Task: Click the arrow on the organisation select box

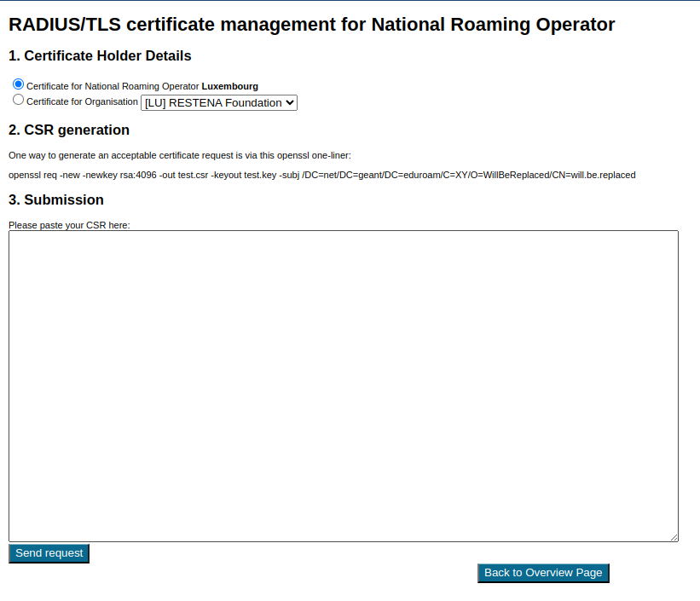Action: (290, 102)
